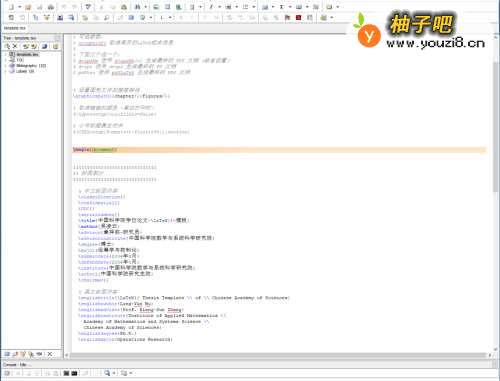The height and width of the screenshot is (381, 500).
Task: Click the red PDF icon on second toolbar
Action: (x=298, y=17)
